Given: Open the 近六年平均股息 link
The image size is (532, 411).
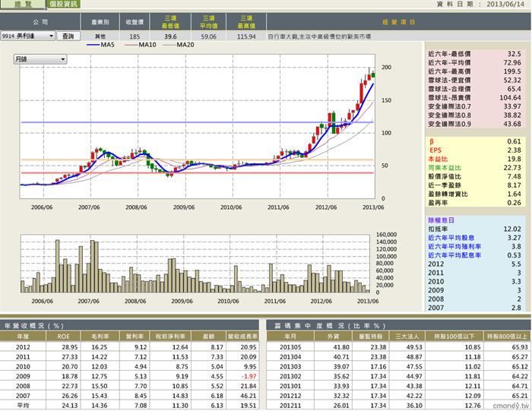Looking at the screenshot, I should (451, 238).
